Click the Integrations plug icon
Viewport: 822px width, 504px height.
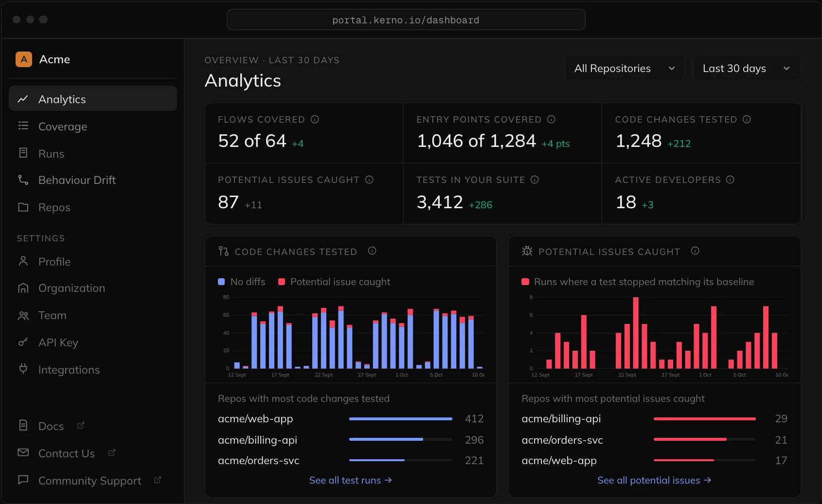tap(23, 369)
